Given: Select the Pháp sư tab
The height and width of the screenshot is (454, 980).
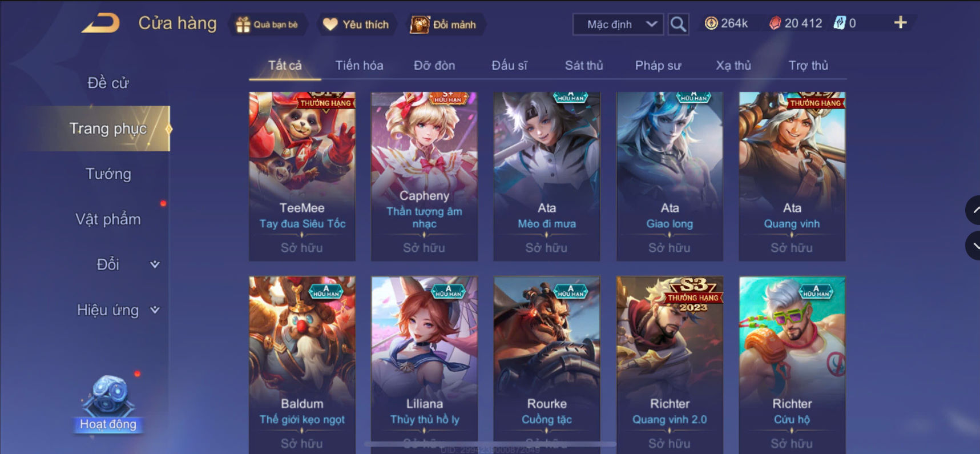Looking at the screenshot, I should [658, 66].
